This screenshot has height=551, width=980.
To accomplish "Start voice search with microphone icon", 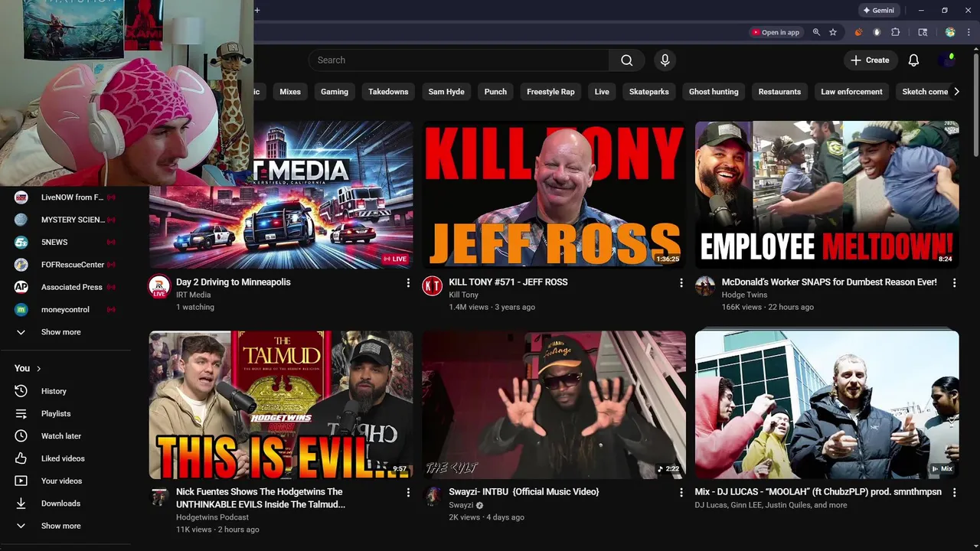I will pos(665,60).
